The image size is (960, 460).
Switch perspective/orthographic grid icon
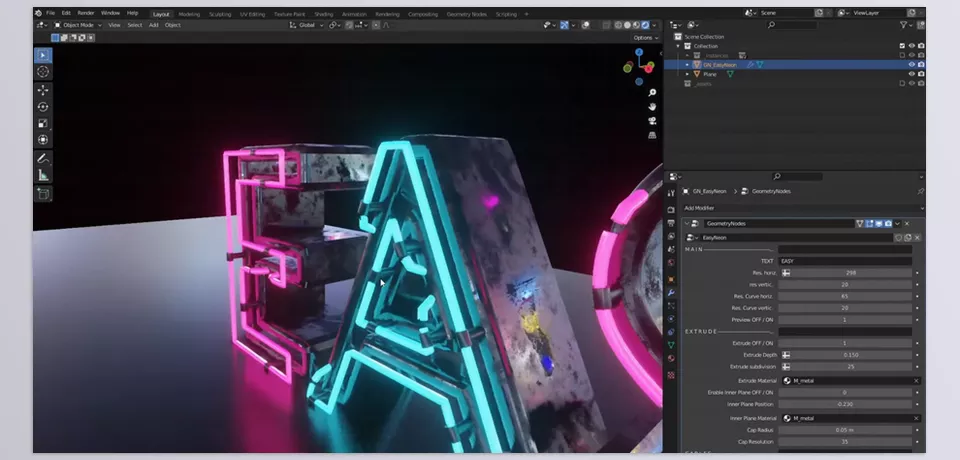click(652, 135)
